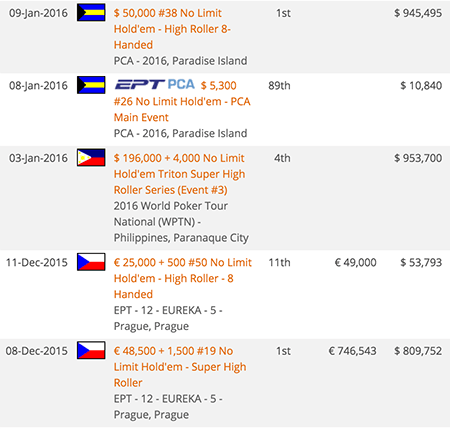
Task: Click the $809,752 prize amount
Action: point(418,351)
